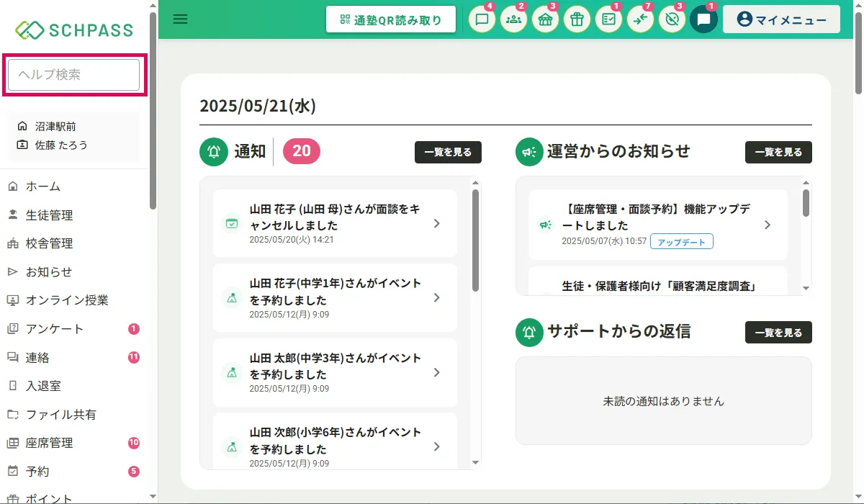864x504 pixels.
Task: Click the SCHPASS logo
Action: click(75, 30)
